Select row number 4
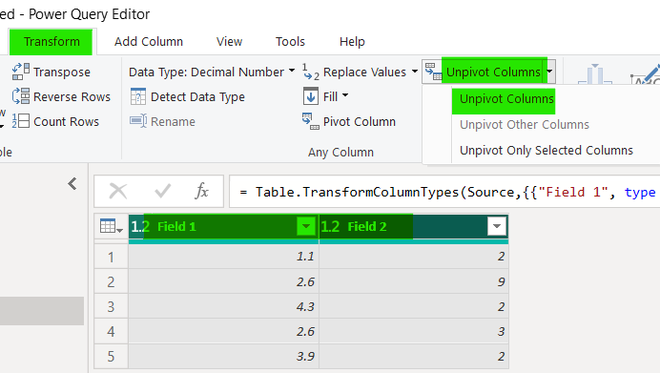The height and width of the screenshot is (373, 660). pos(111,331)
